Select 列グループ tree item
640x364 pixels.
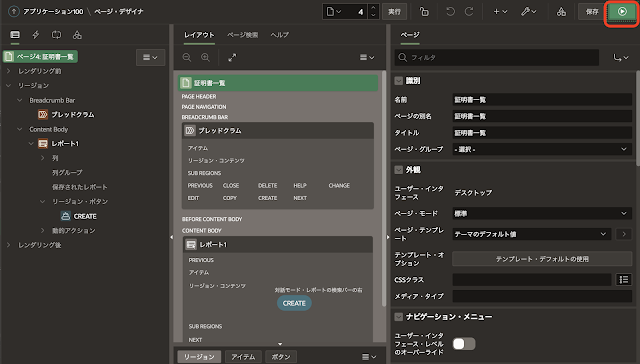tap(67, 173)
